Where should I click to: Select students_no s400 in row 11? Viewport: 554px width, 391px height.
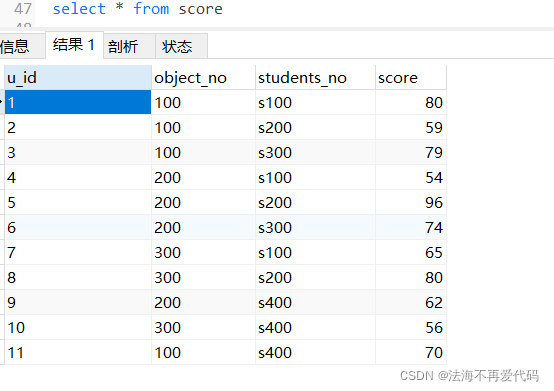point(315,353)
